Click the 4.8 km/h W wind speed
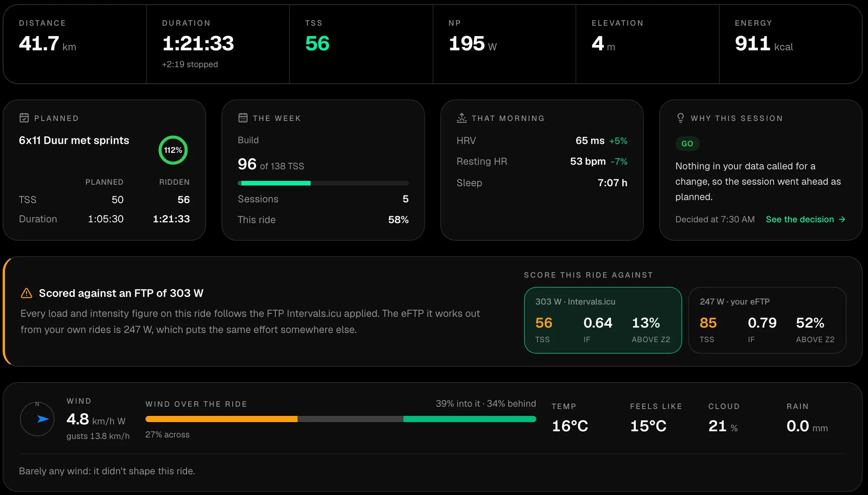This screenshot has width=868, height=495. 96,419
